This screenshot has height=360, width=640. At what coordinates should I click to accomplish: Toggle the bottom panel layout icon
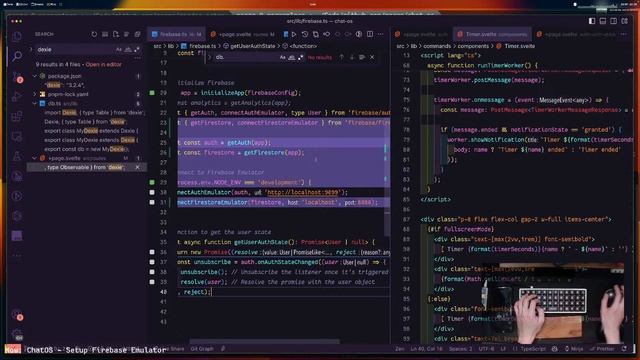click(603, 21)
